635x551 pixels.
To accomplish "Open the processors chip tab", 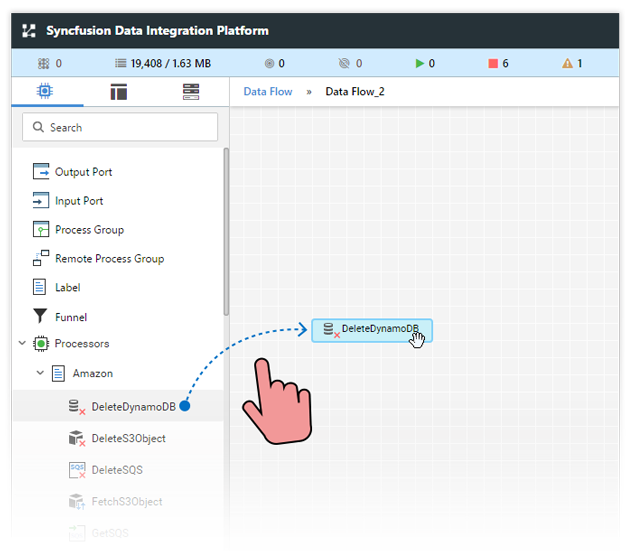I will (45, 91).
